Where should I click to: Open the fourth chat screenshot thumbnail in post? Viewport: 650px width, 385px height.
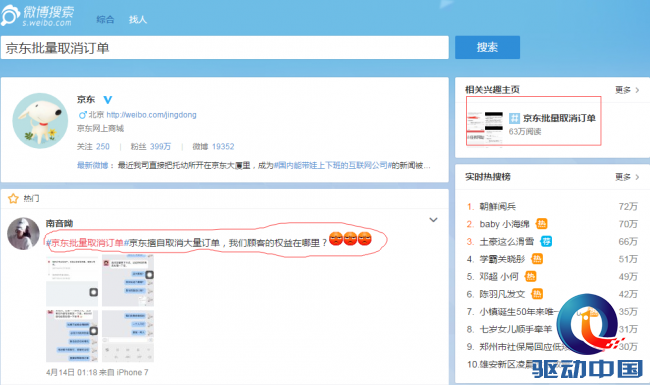pos(128,336)
